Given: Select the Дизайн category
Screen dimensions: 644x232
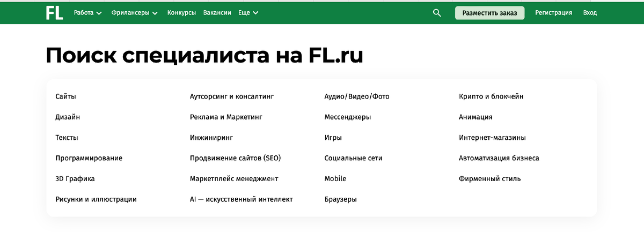Looking at the screenshot, I should 68,117.
